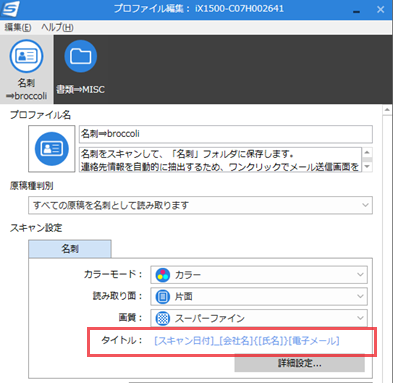Click main panel scrollbar up arrow
Image resolution: width=393 pixels, height=383 pixels.
tap(387, 110)
